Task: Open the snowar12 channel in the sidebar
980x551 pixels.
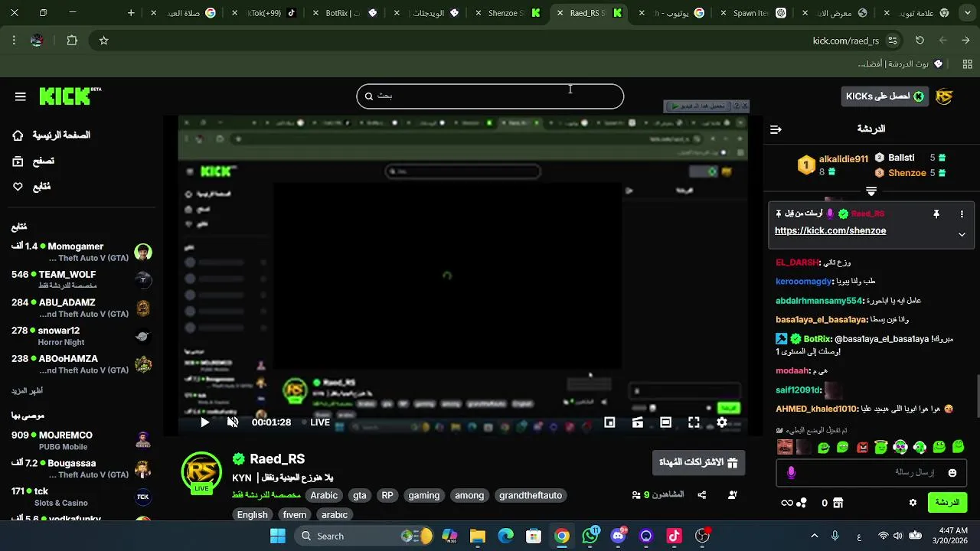Action: (81, 336)
